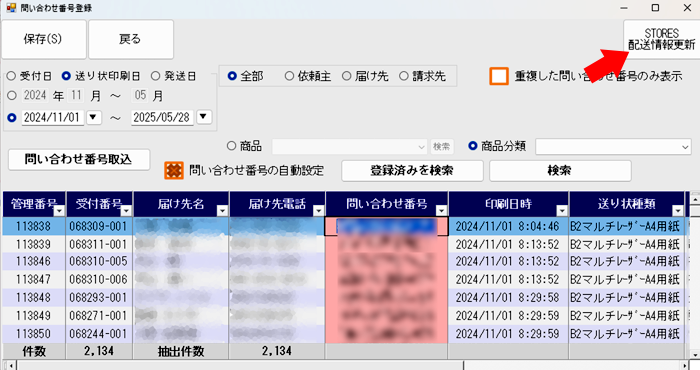Screen dimensions: 700x370
Task: Toggle 問い合わせ番号の自動設定 checkbox
Action: (174, 170)
